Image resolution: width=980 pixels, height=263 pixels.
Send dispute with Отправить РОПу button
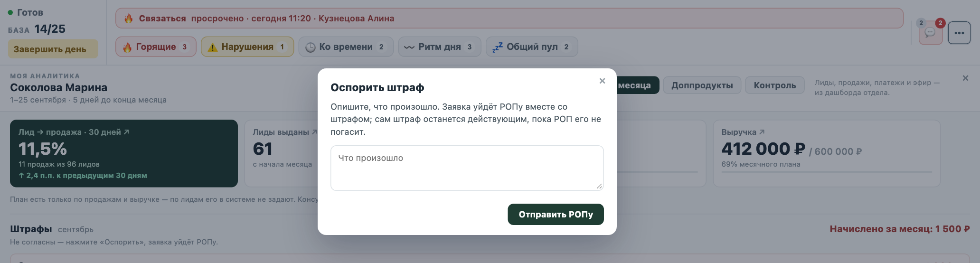click(556, 215)
